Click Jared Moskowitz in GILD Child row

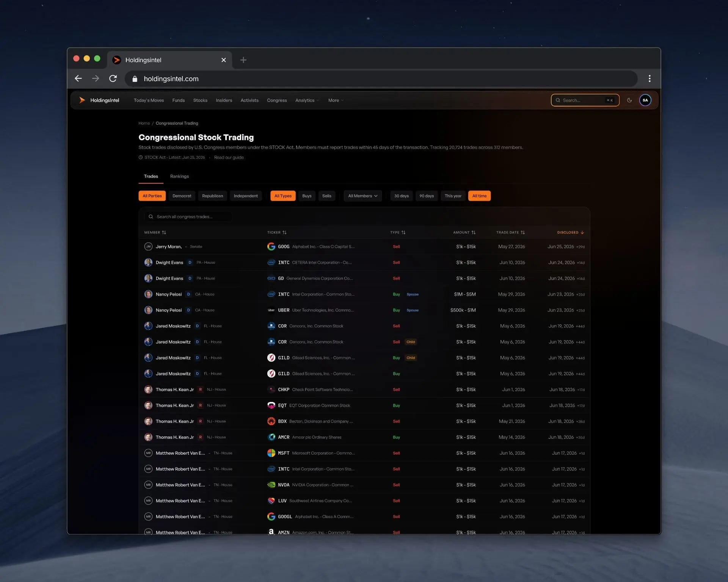coord(173,358)
